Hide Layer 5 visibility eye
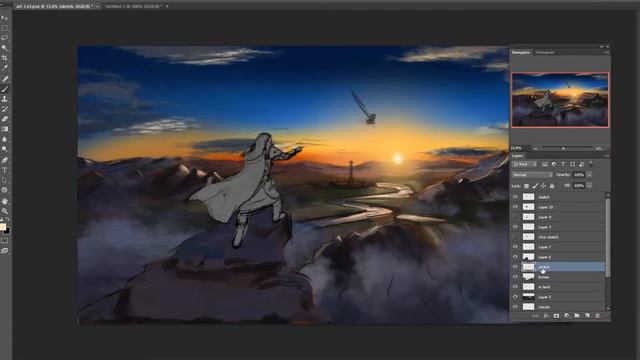The image size is (640, 360). tap(515, 297)
